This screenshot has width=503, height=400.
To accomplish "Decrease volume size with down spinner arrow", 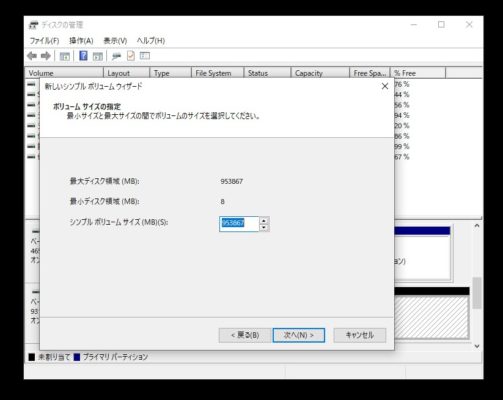I will click(x=264, y=227).
